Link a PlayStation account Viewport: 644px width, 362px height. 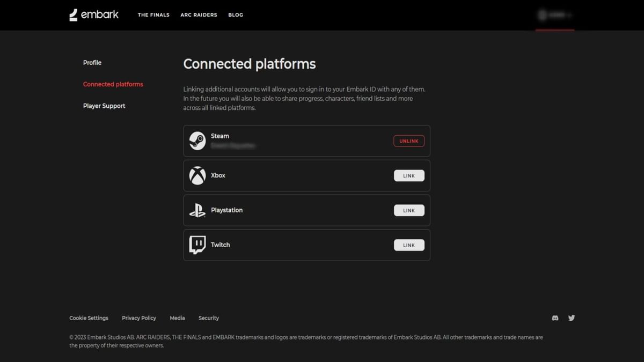pyautogui.click(x=409, y=210)
